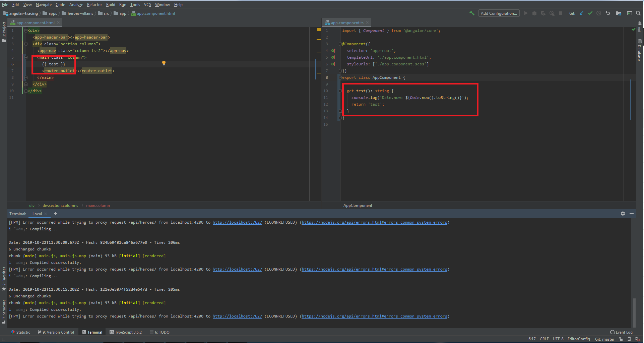This screenshot has width=644, height=343.
Task: Collapse the main element fold on line 5
Action: [x=25, y=57]
